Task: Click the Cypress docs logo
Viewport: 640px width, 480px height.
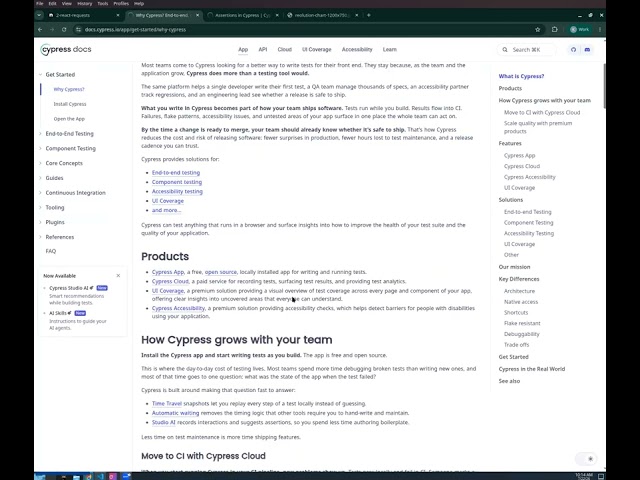Action: [x=66, y=49]
